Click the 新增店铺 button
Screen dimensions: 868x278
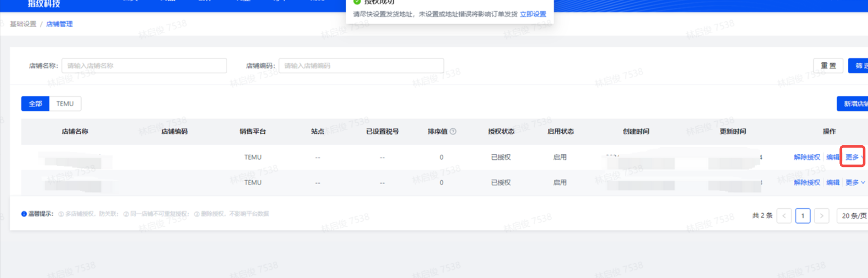pyautogui.click(x=852, y=104)
